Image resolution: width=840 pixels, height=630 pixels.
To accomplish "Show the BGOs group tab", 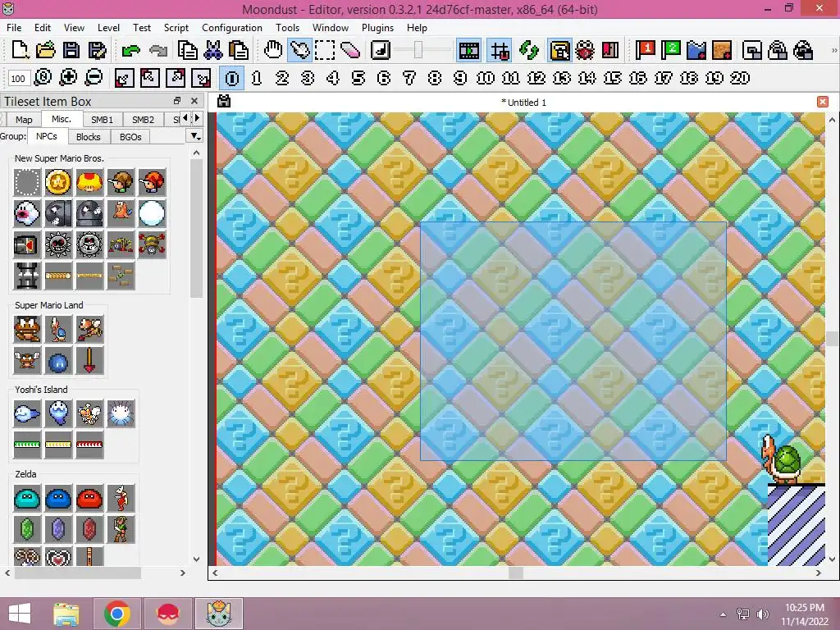I will coord(130,137).
